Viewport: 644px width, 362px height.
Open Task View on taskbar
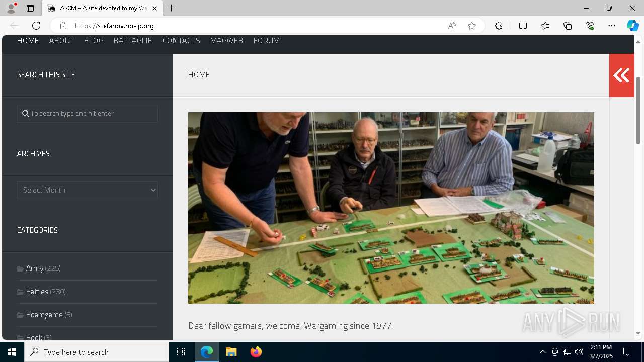tap(181, 352)
